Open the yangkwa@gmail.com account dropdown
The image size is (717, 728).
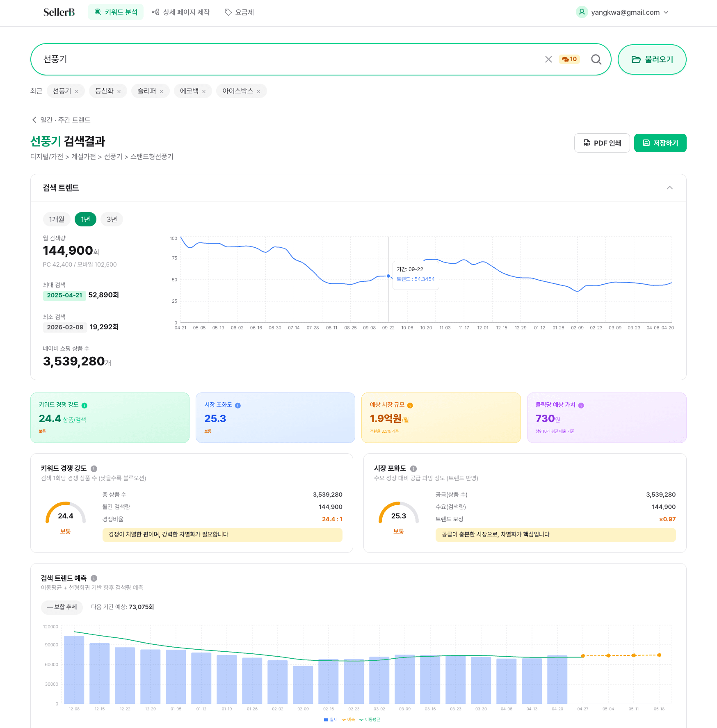click(622, 12)
